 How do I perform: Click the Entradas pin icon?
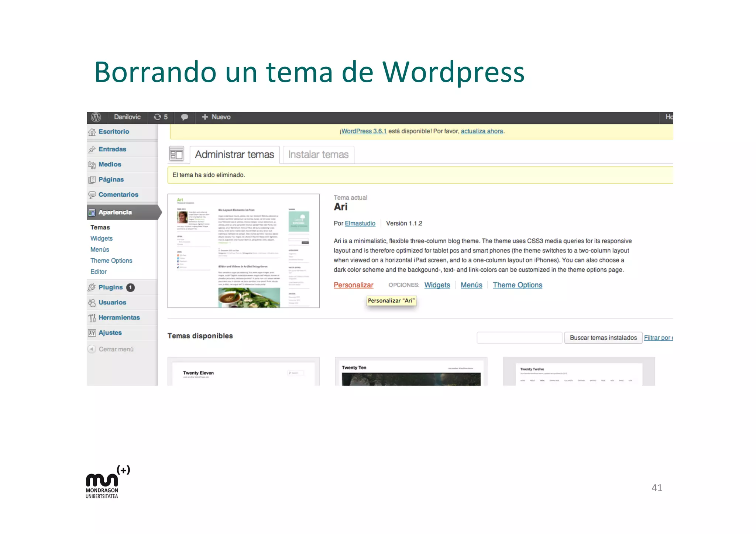tap(92, 149)
